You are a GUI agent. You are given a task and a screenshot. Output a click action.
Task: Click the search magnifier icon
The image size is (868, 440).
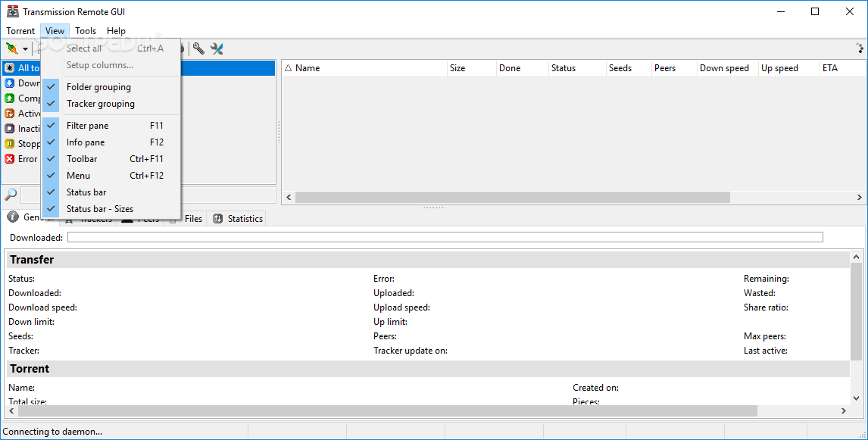(x=11, y=195)
